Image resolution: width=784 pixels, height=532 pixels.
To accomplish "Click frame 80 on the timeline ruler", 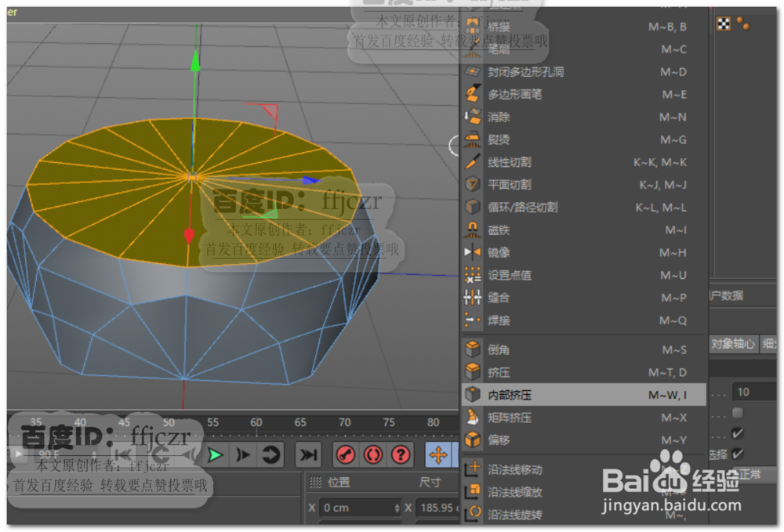I will click(x=433, y=422).
